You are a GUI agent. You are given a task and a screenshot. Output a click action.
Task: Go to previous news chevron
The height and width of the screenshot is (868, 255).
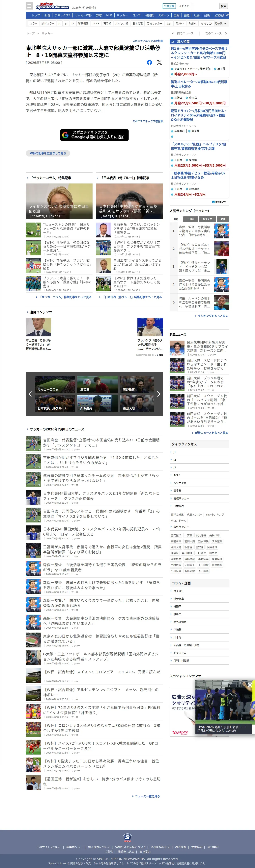coord(173,33)
